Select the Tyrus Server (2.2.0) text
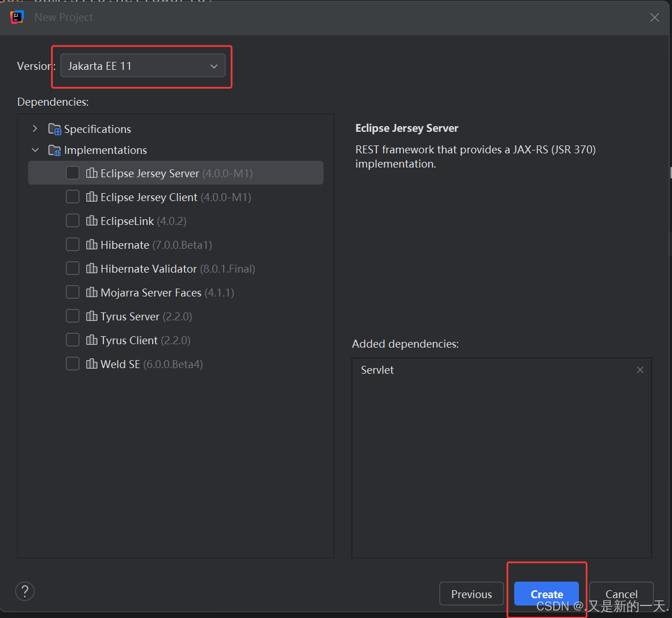Viewport: 672px width, 618px height. pos(146,316)
